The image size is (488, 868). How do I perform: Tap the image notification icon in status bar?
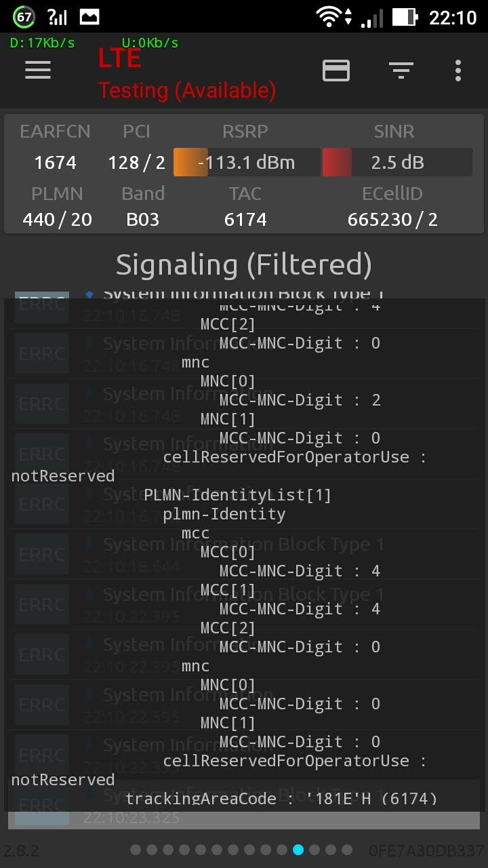[89, 17]
